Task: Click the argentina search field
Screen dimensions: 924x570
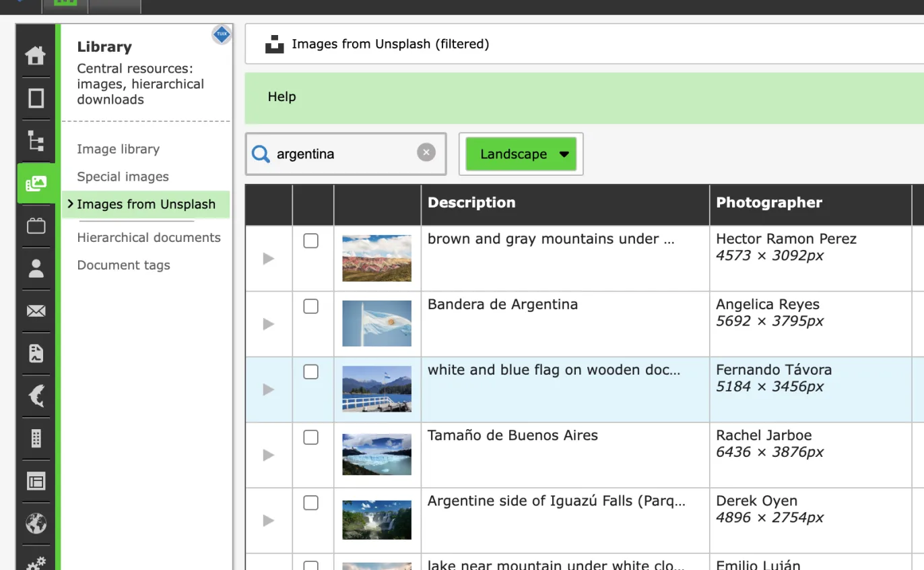Action: [x=345, y=154]
